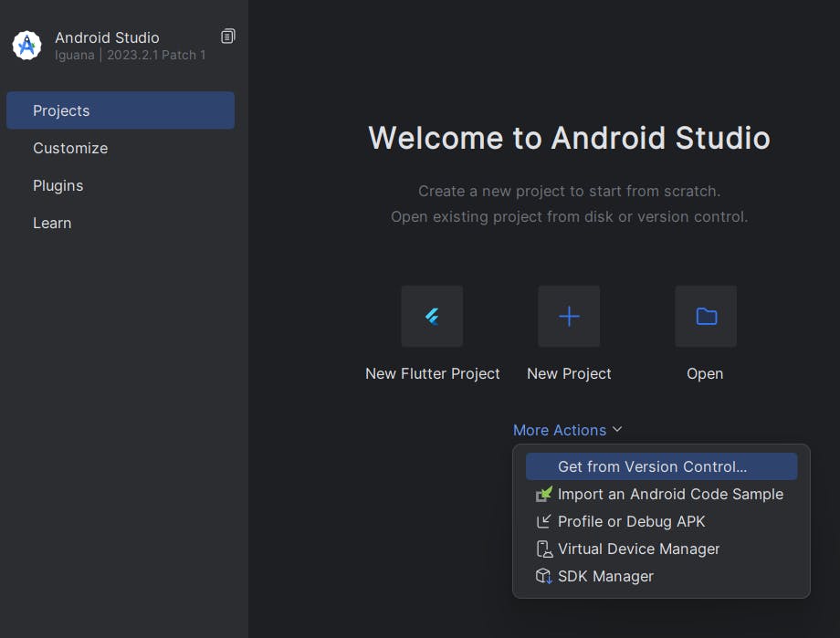Pick the SDK Manager menu label
This screenshot has height=638, width=840.
click(605, 576)
